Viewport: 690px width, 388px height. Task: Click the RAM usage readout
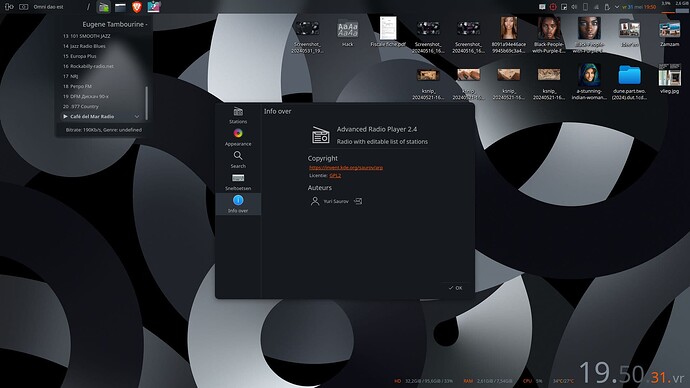point(488,381)
